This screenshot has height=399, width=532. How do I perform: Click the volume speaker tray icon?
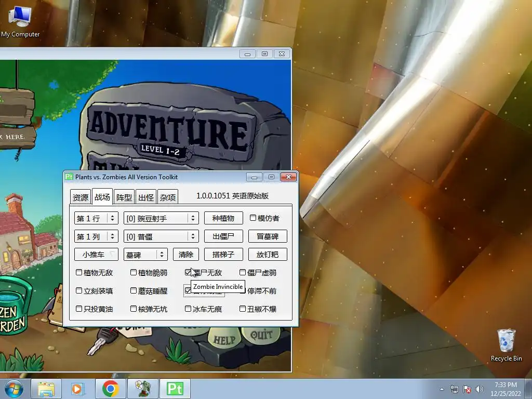[x=480, y=389]
